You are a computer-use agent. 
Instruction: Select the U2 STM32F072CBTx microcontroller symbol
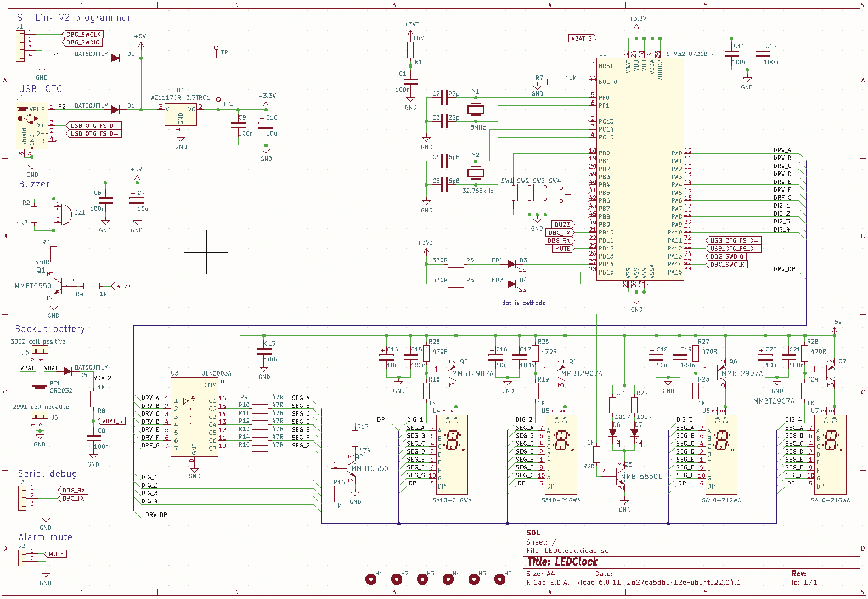point(640,169)
